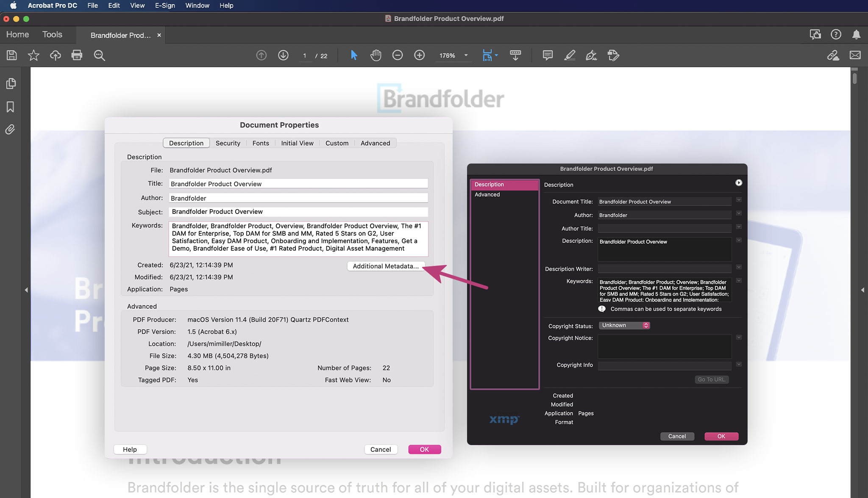
Task: Open the Window menu
Action: [x=197, y=6]
